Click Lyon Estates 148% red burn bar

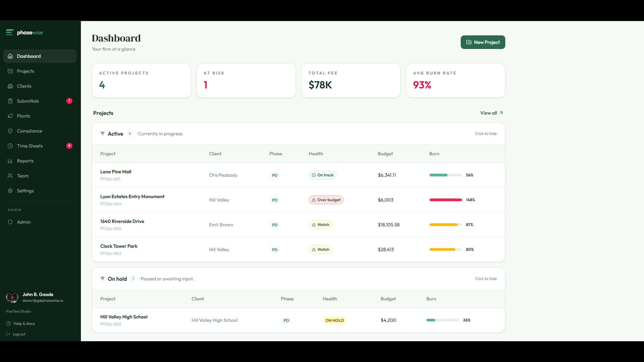[x=445, y=200]
